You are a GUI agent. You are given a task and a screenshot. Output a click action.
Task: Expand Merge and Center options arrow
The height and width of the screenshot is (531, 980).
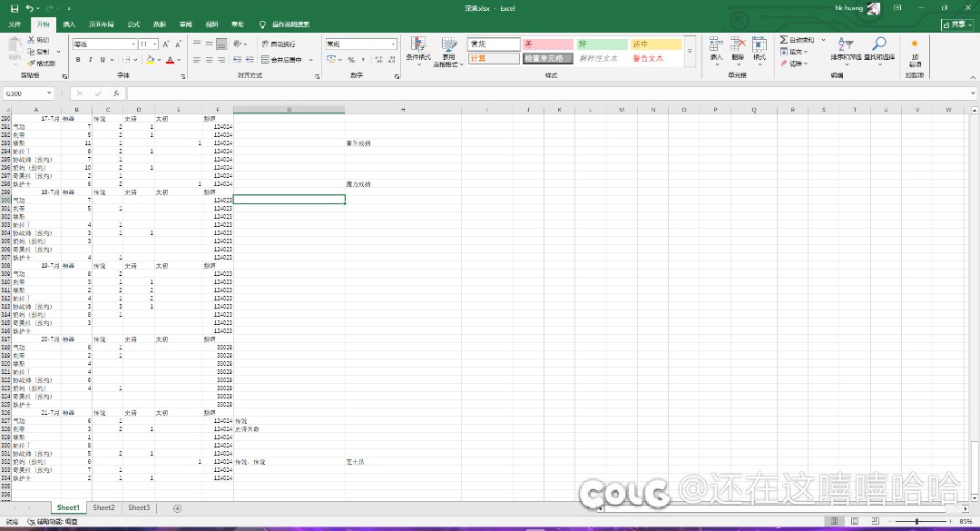click(310, 60)
